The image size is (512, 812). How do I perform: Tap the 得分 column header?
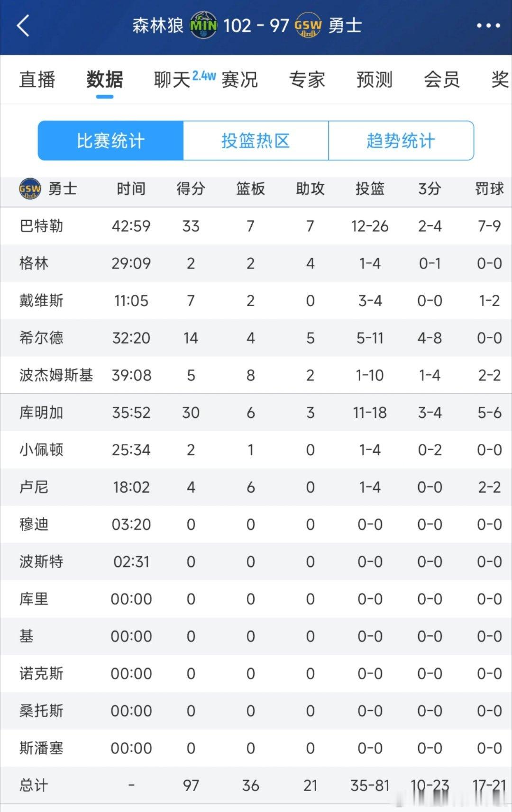(x=191, y=189)
